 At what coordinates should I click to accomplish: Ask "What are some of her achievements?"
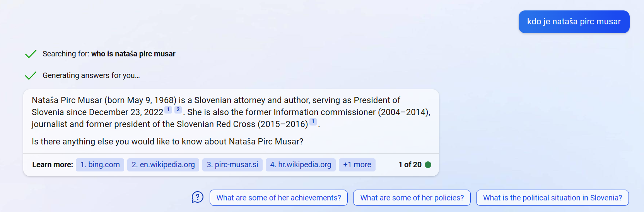tap(278, 198)
